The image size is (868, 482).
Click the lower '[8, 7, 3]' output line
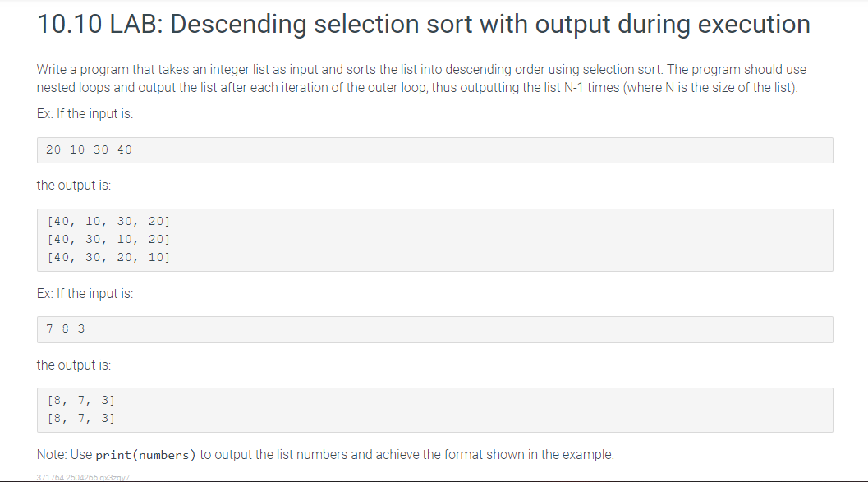click(x=80, y=418)
